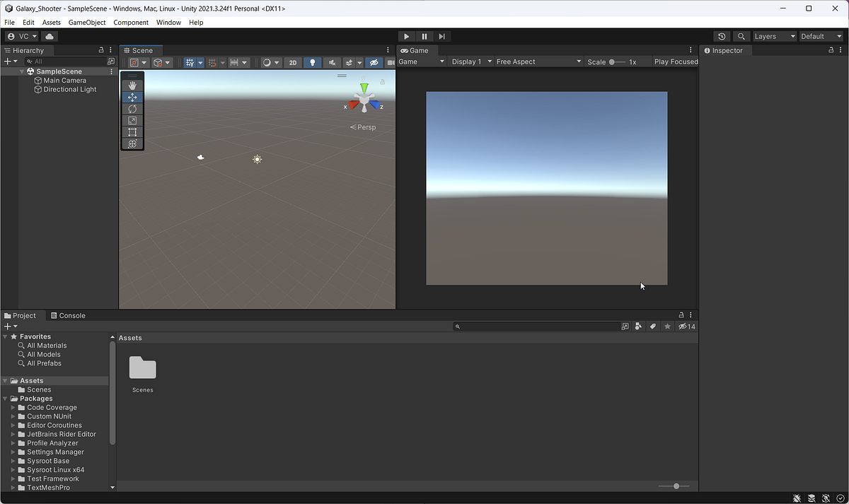Expand the Code Coverage package entry
This screenshot has height=504, width=849.
pyautogui.click(x=13, y=407)
